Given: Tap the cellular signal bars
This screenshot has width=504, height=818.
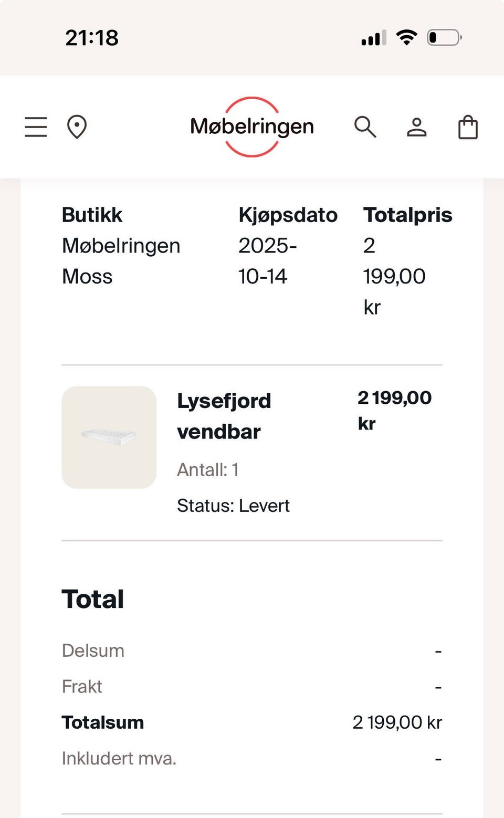Looking at the screenshot, I should pyautogui.click(x=374, y=38).
